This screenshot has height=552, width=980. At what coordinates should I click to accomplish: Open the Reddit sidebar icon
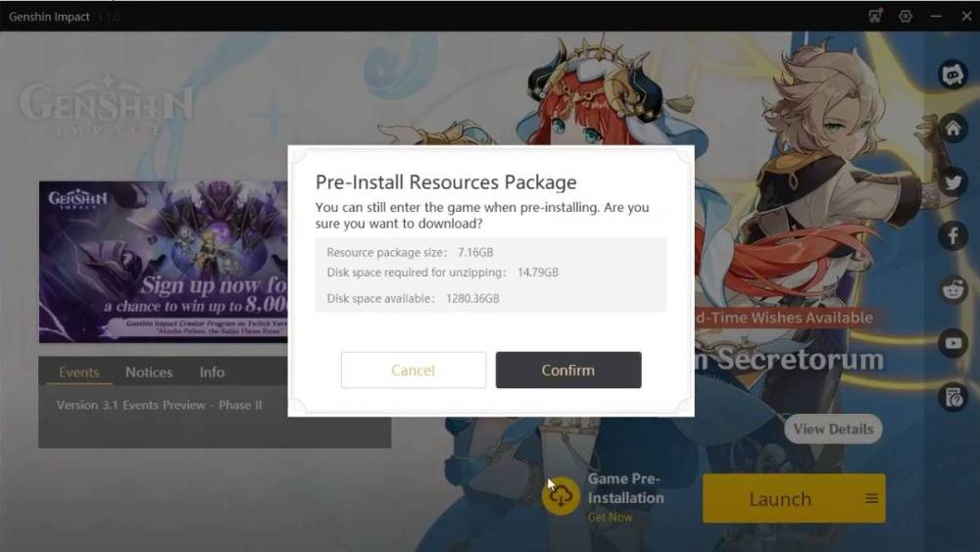point(953,289)
